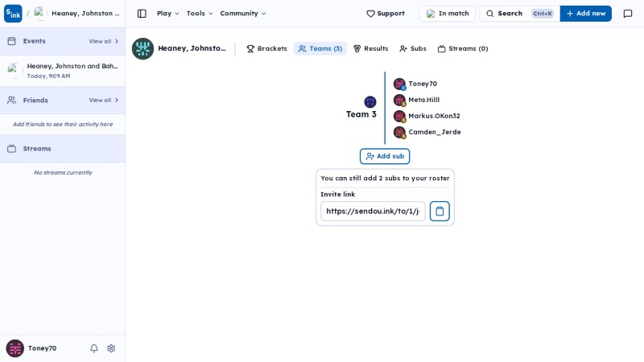The image size is (644, 362).
Task: Open Meta.Hilll player link
Action: click(x=424, y=100)
